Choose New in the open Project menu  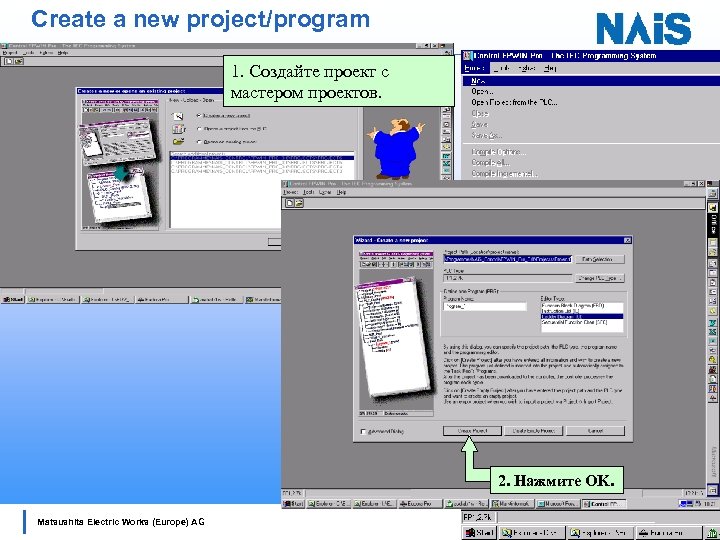591,81
